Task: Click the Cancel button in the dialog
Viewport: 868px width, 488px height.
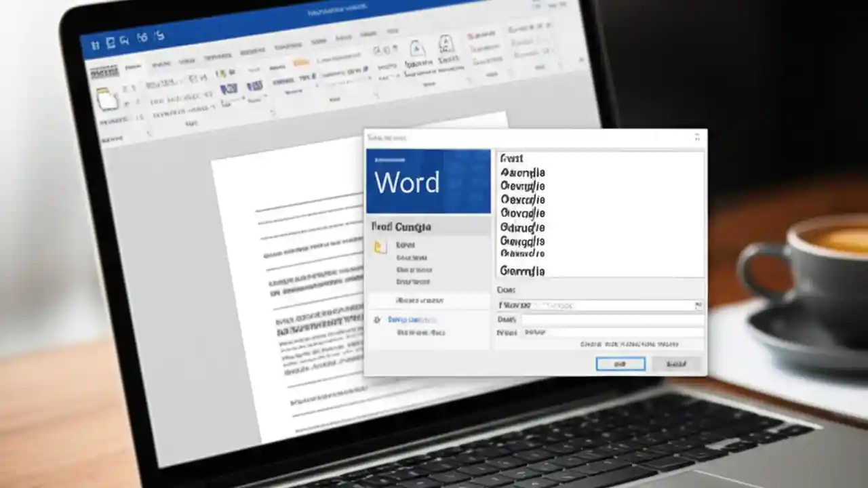Action: click(676, 364)
